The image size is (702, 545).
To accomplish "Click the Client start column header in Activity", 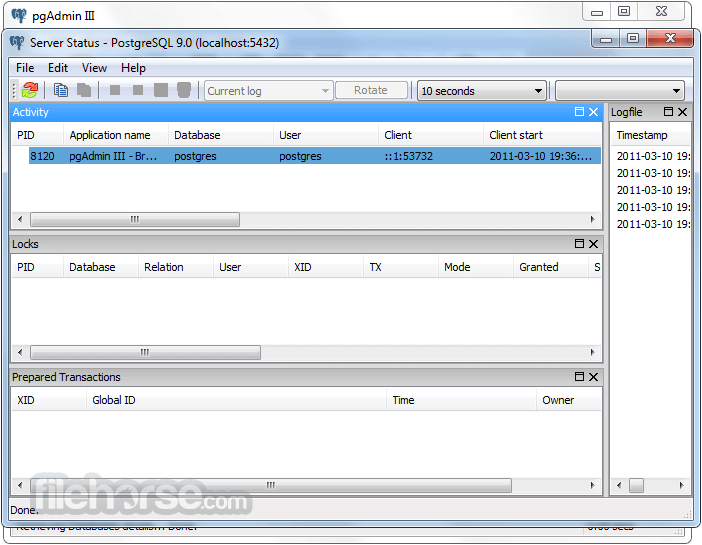I will point(542,135).
